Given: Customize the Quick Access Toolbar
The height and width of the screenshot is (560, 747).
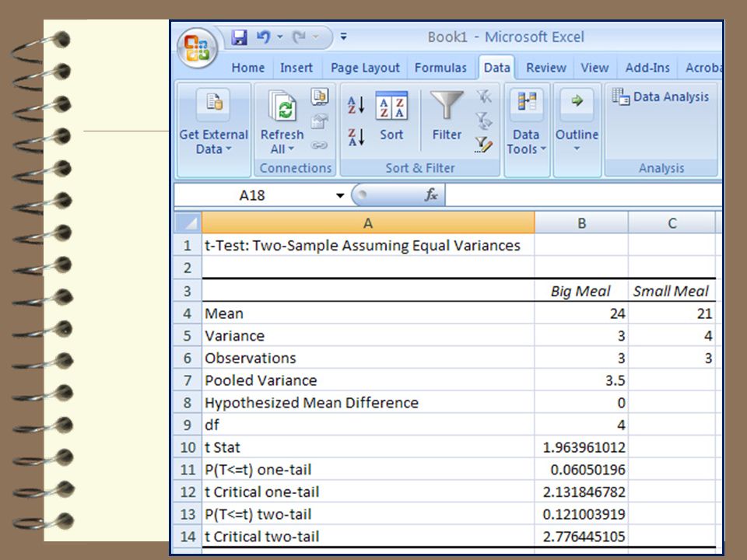Looking at the screenshot, I should (343, 37).
